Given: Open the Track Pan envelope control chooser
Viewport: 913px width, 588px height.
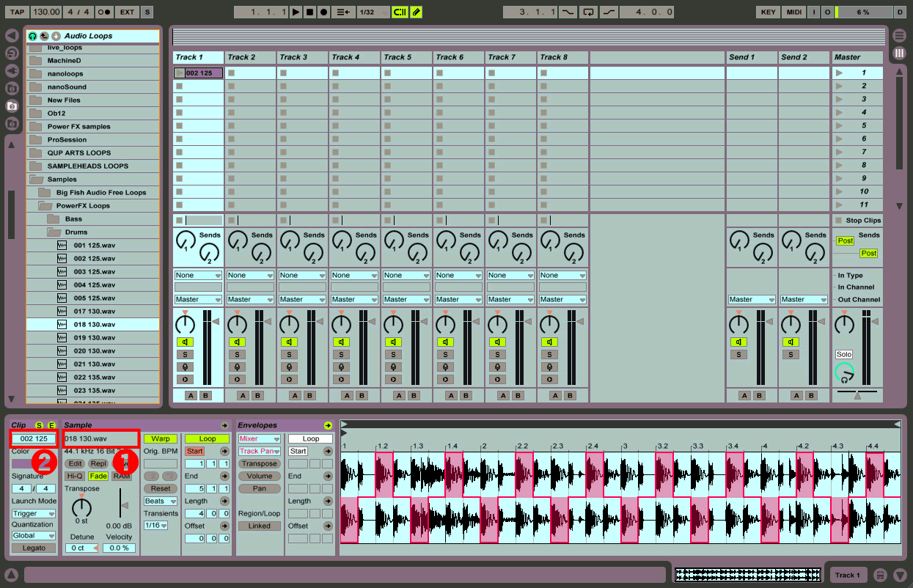Looking at the screenshot, I should pos(260,451).
